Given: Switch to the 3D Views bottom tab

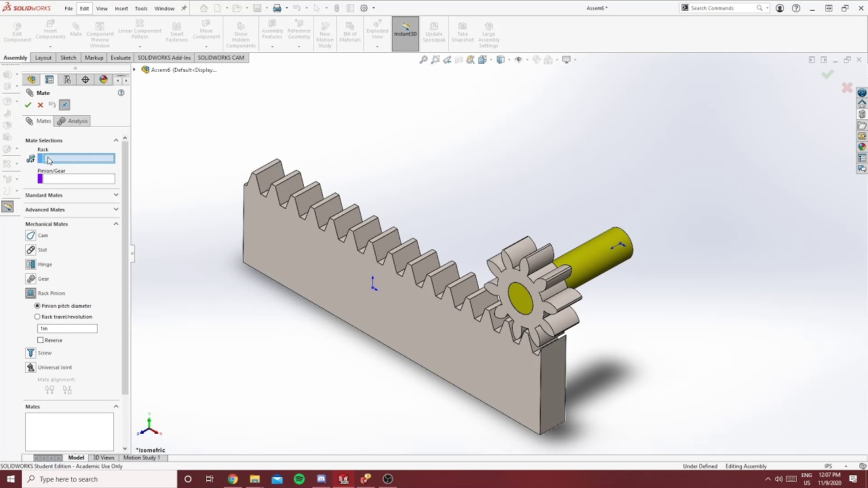Looking at the screenshot, I should click(x=103, y=457).
